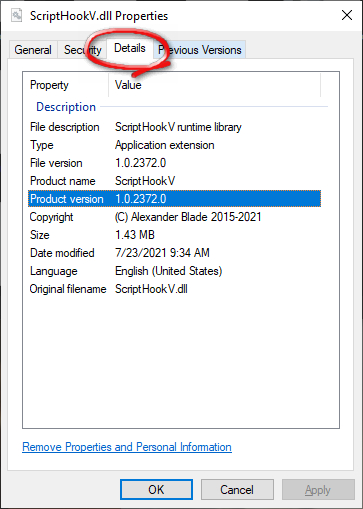This screenshot has width=363, height=509.
Task: Click the OK button
Action: (x=156, y=490)
